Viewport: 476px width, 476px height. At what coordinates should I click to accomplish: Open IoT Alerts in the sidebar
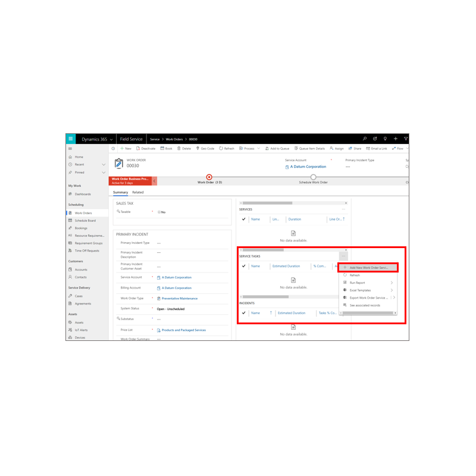click(x=81, y=330)
